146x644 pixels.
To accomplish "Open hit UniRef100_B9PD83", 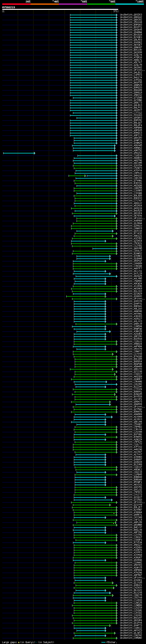I will pyautogui.click(x=131, y=25).
